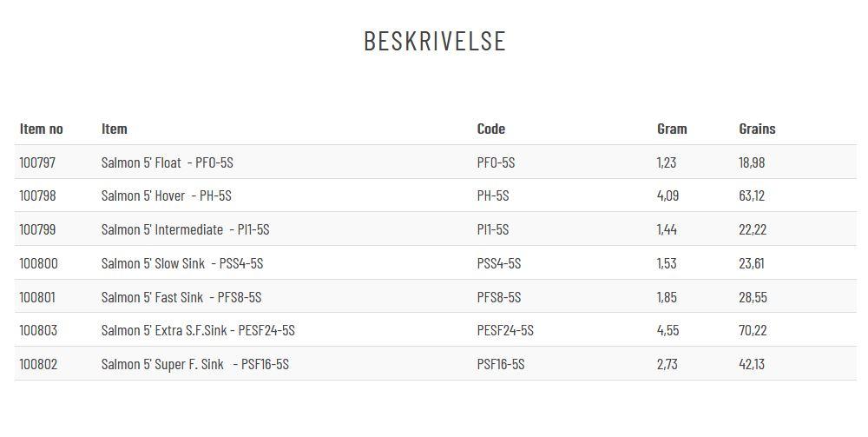Select Salmon 5' Extra S.F.Sink item
This screenshot has height=437, width=868.
point(198,330)
